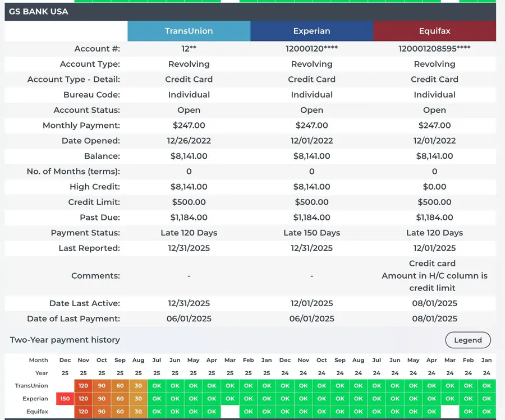Click the High Credit row label

[x=95, y=187]
